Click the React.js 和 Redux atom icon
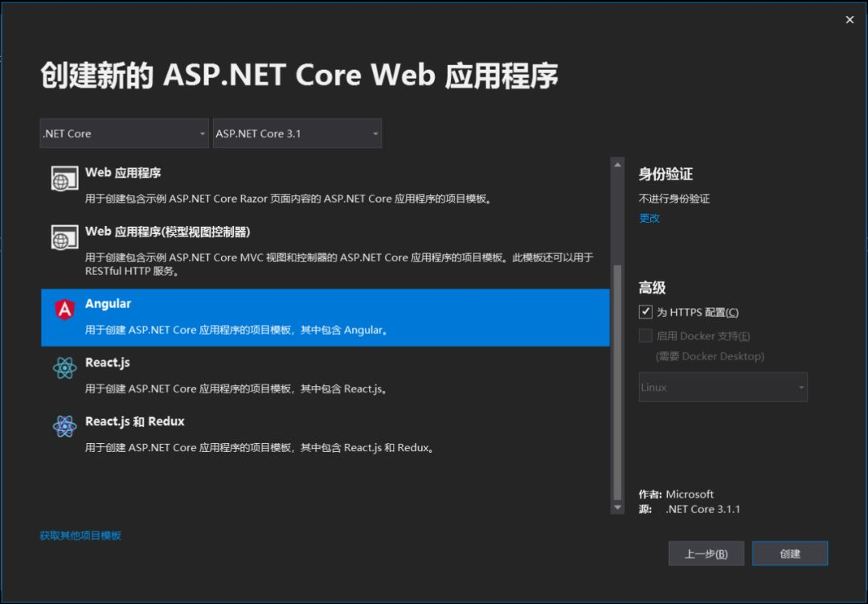Image resolution: width=868 pixels, height=604 pixels. pyautogui.click(x=65, y=427)
